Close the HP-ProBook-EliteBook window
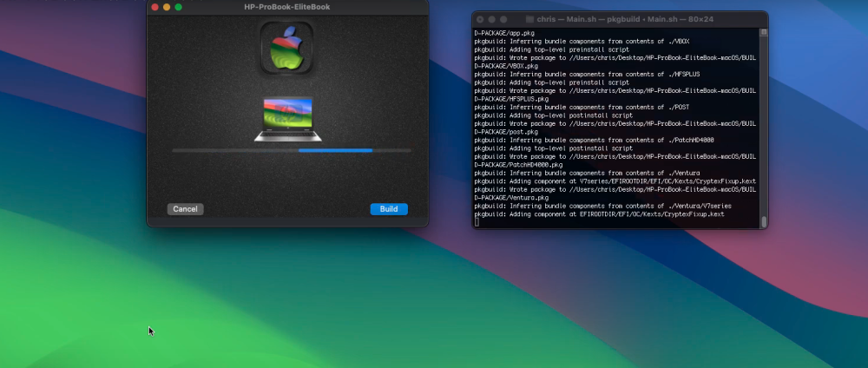The height and width of the screenshot is (368, 868). click(155, 7)
